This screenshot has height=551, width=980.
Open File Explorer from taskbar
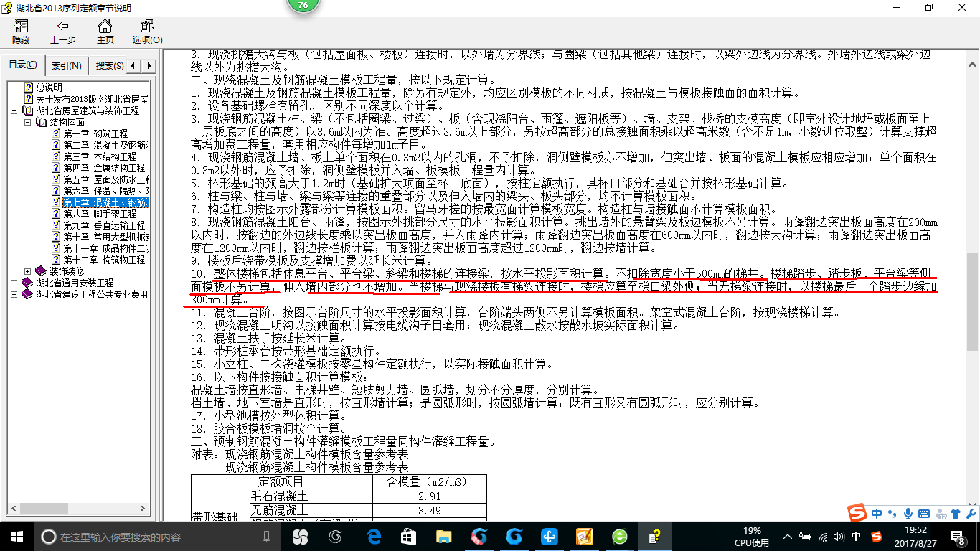(443, 536)
